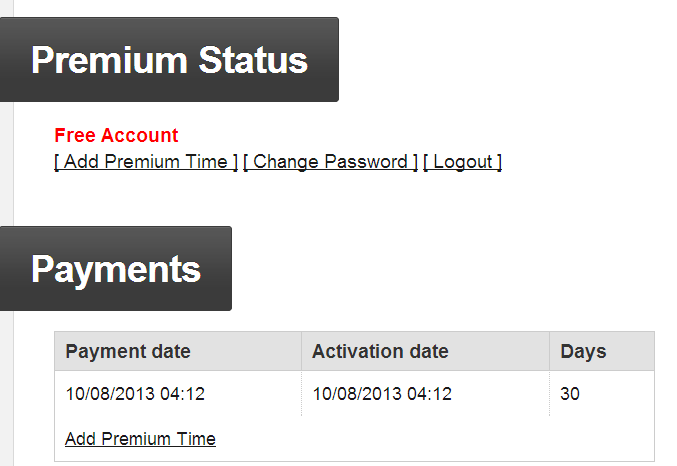Follow Add Premium Time link below the table
This screenshot has width=677, height=466.
pyautogui.click(x=140, y=439)
